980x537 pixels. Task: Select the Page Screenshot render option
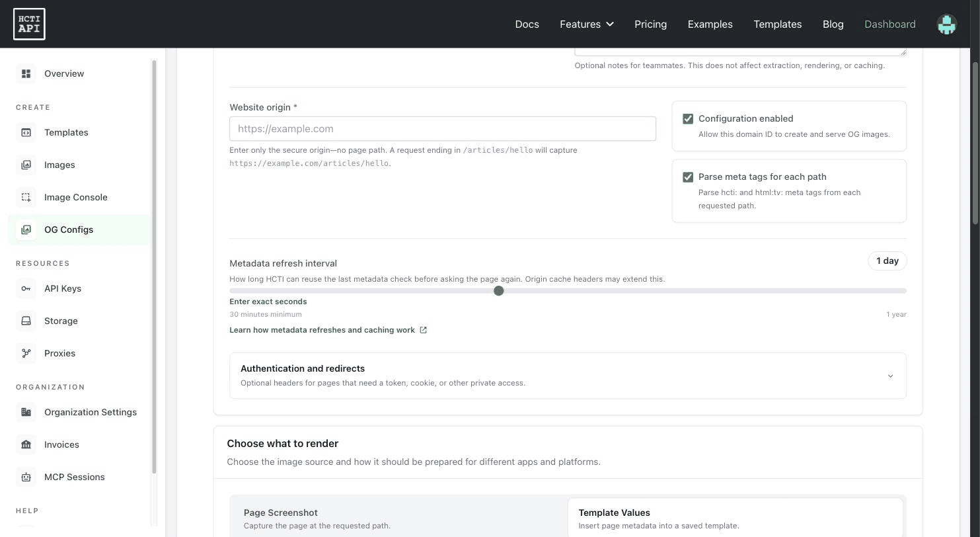pyautogui.click(x=398, y=518)
